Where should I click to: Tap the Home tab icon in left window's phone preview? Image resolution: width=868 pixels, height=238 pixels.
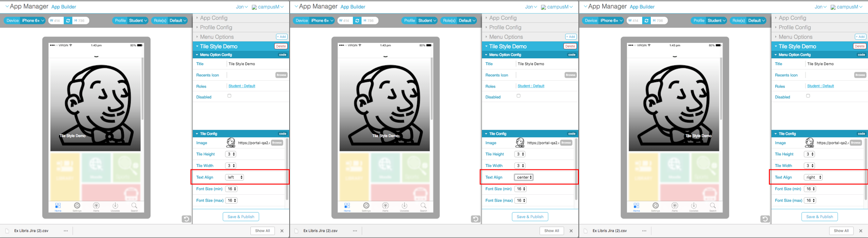click(58, 207)
